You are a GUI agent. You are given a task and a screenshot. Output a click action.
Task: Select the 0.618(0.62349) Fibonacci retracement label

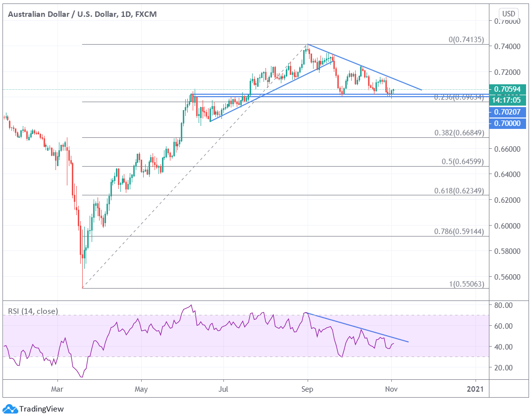(459, 190)
